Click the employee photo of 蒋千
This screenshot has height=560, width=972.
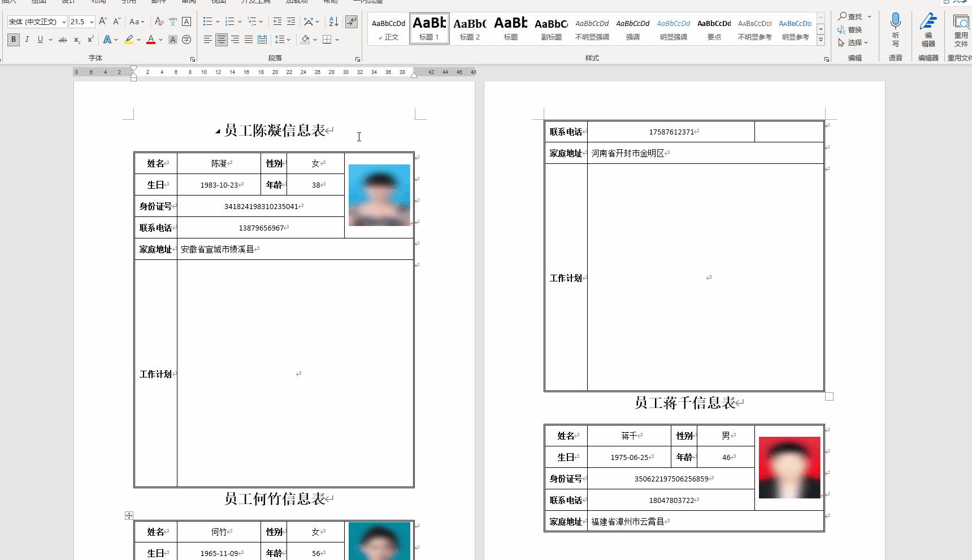pos(789,467)
